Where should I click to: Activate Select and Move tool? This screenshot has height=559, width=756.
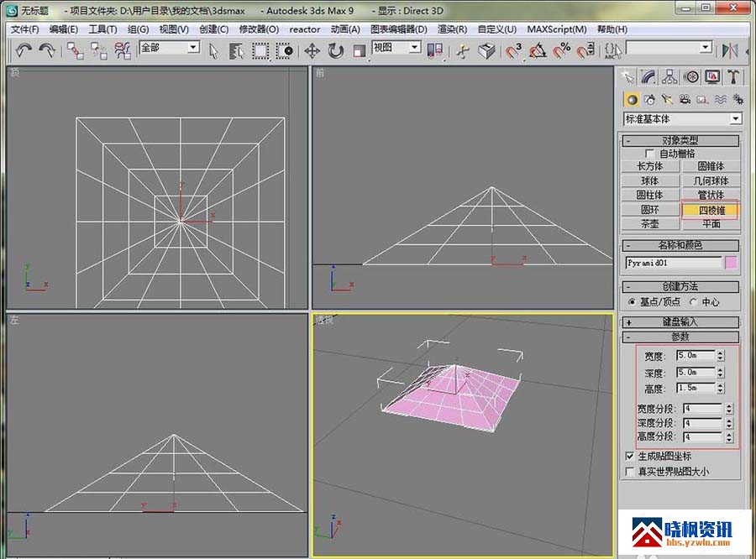(312, 51)
